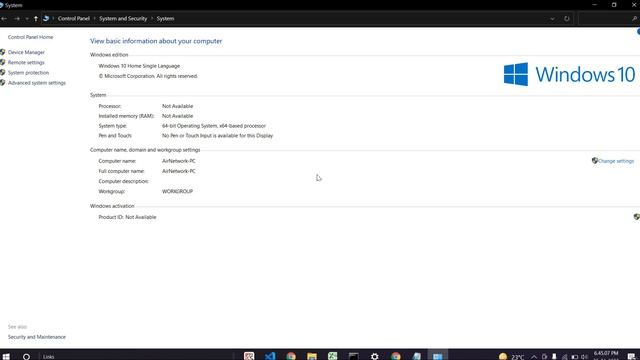Open the terminal window icon on taskbar
This screenshot has width=640, height=360.
pos(353,356)
